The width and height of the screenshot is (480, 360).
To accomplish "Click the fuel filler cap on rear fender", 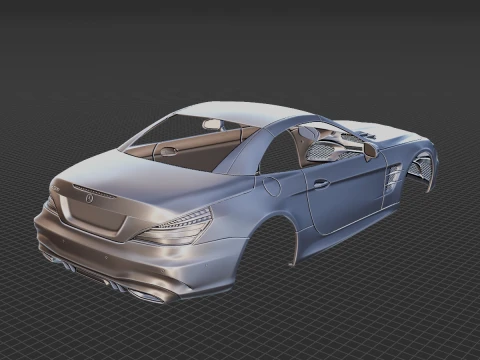I will [272, 186].
